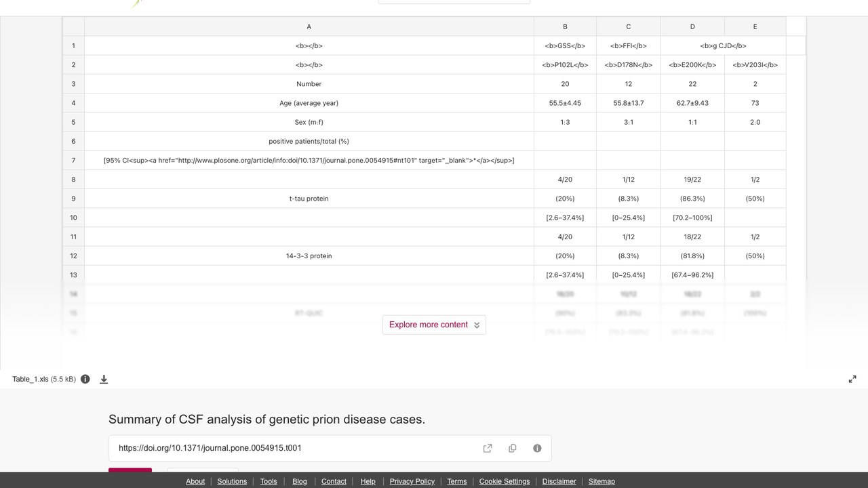Image resolution: width=868 pixels, height=488 pixels.
Task: Show file info for Table_1.xls
Action: pyautogui.click(x=85, y=380)
